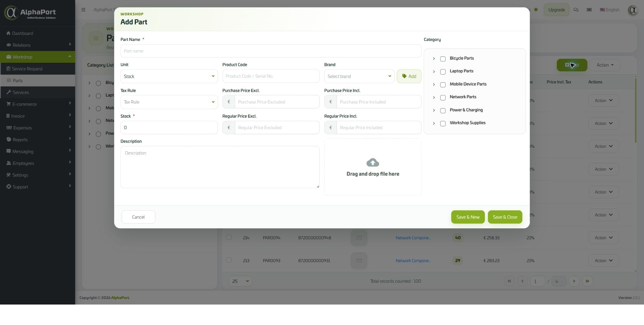This screenshot has width=644, height=325.
Task: Select the checkbox for row 214
Action: (229, 237)
